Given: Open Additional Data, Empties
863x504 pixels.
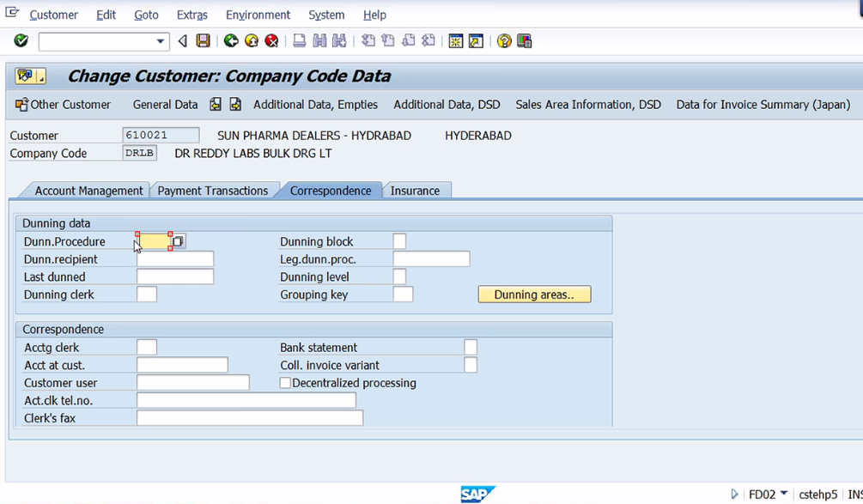Looking at the screenshot, I should click(315, 105).
